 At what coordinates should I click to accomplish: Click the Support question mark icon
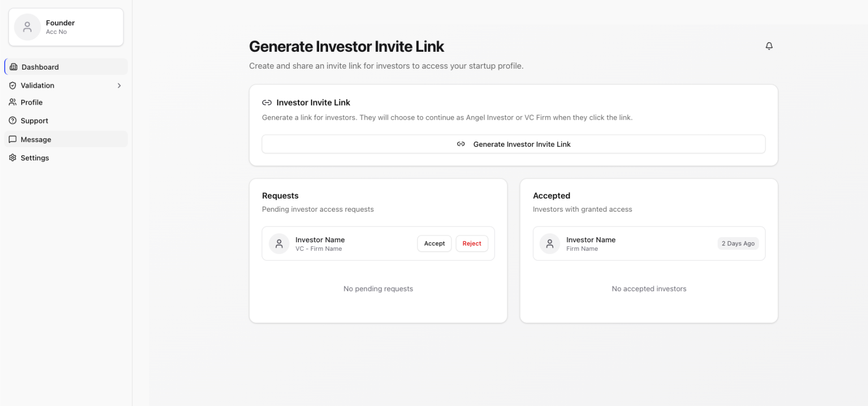(13, 121)
